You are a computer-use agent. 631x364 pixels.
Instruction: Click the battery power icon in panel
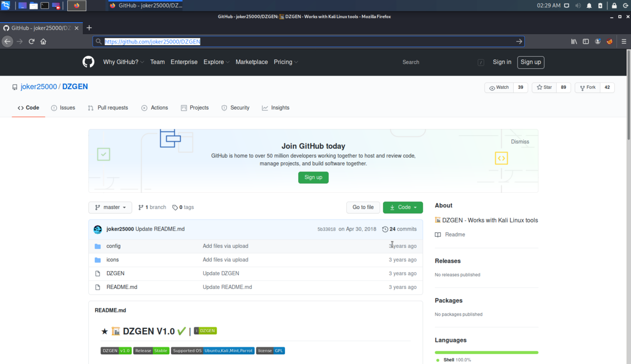click(x=600, y=6)
